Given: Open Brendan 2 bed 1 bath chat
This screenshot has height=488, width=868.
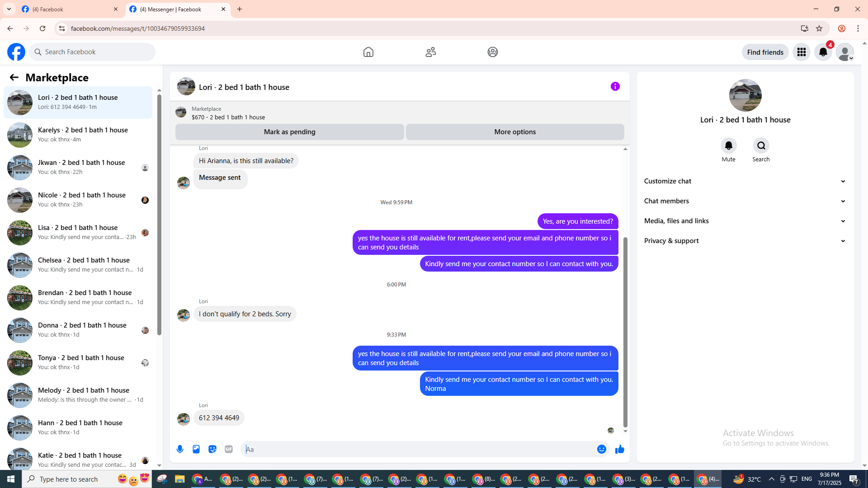Looking at the screenshot, I should (78, 297).
